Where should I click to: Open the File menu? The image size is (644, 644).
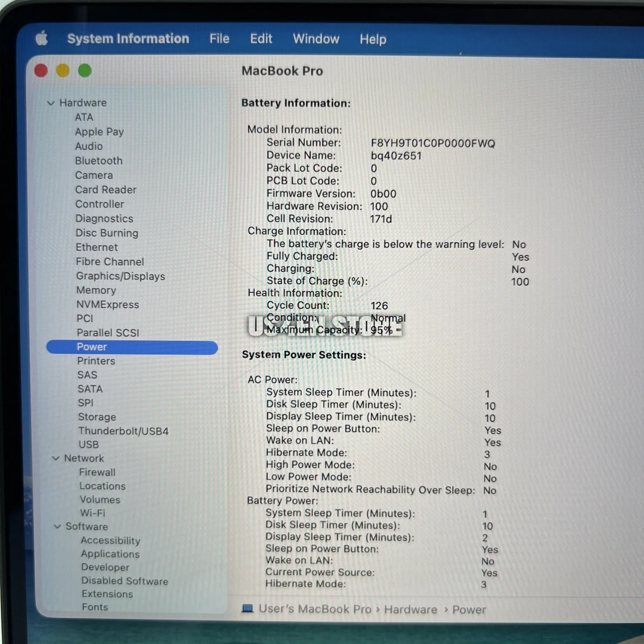point(219,39)
